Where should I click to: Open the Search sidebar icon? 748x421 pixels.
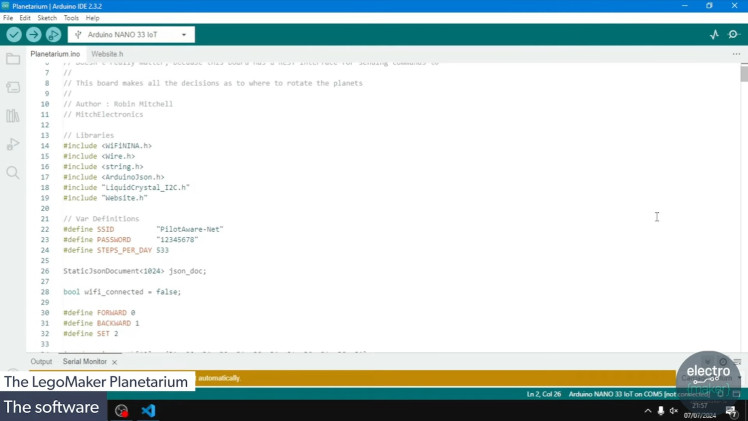13,172
